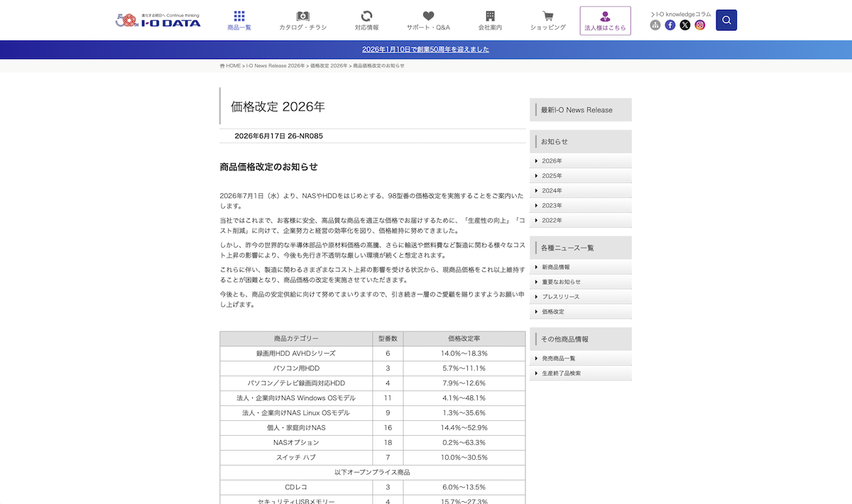Click the 対応情報 refresh icon
This screenshot has width=852, height=504.
click(x=366, y=16)
